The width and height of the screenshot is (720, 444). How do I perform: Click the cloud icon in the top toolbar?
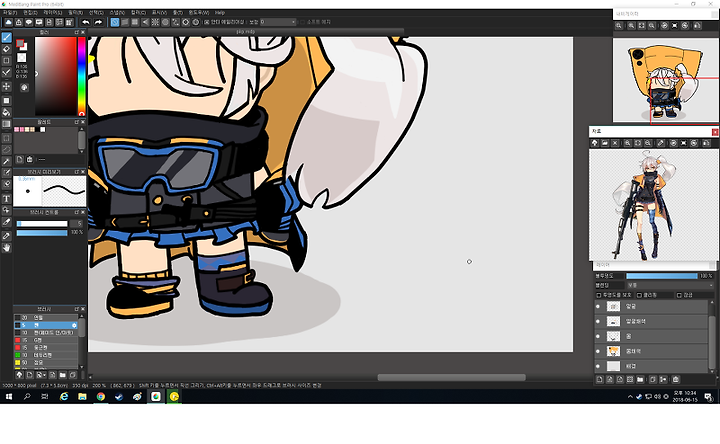8,22
